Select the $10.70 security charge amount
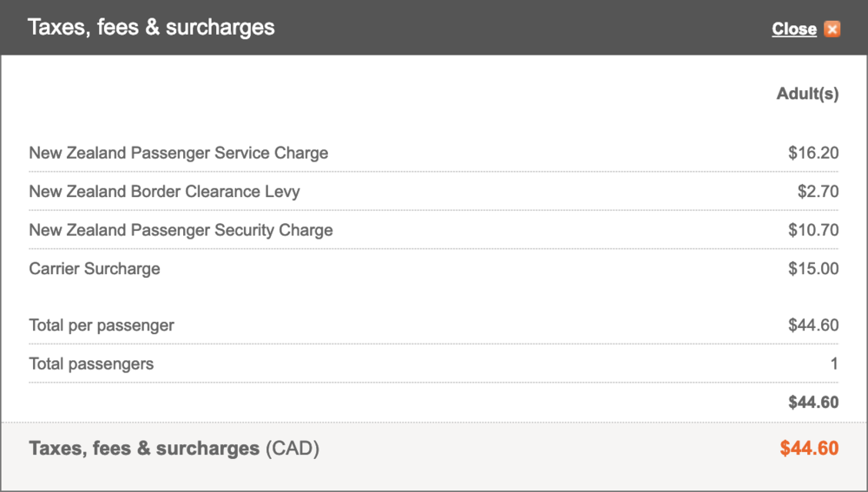This screenshot has width=868, height=492. click(x=813, y=230)
